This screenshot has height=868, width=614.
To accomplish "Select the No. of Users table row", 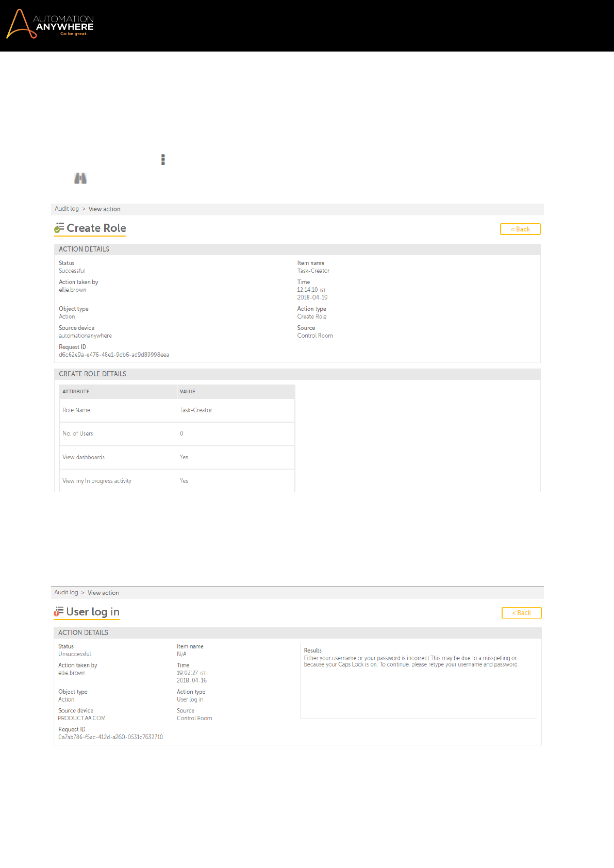I will pos(177,434).
